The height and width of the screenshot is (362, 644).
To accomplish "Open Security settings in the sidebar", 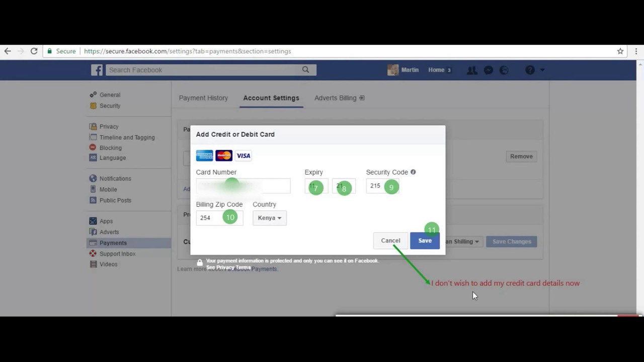I will pos(110,106).
